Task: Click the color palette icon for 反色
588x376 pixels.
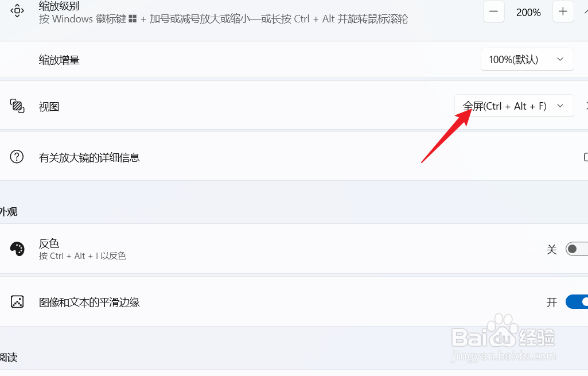Action: (x=17, y=249)
